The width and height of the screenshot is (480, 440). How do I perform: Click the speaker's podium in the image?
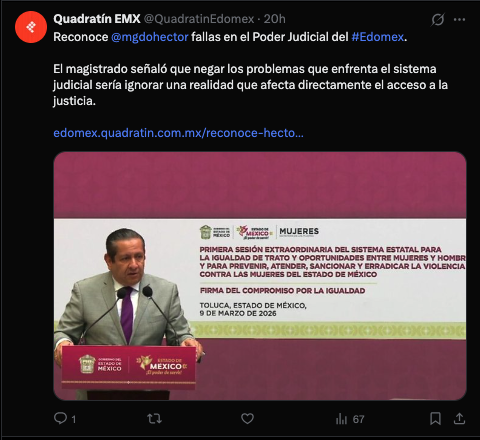129,368
